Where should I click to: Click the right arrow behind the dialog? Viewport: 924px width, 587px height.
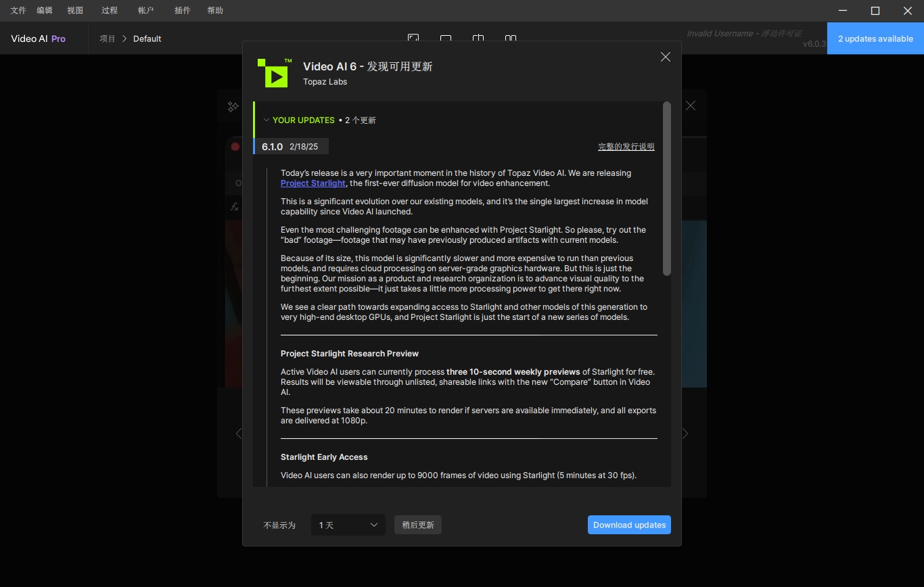(685, 433)
